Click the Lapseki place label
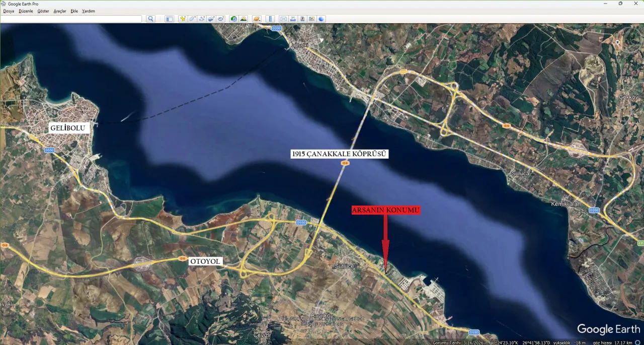Viewport: 644px width, 345px height. tap(298, 45)
